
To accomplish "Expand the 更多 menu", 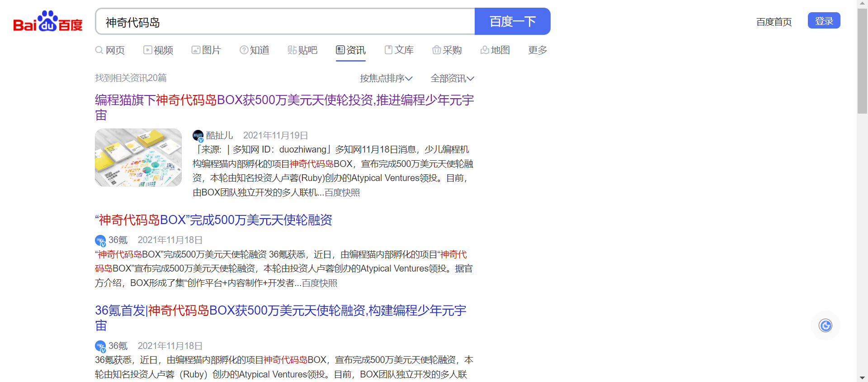I will click(538, 50).
